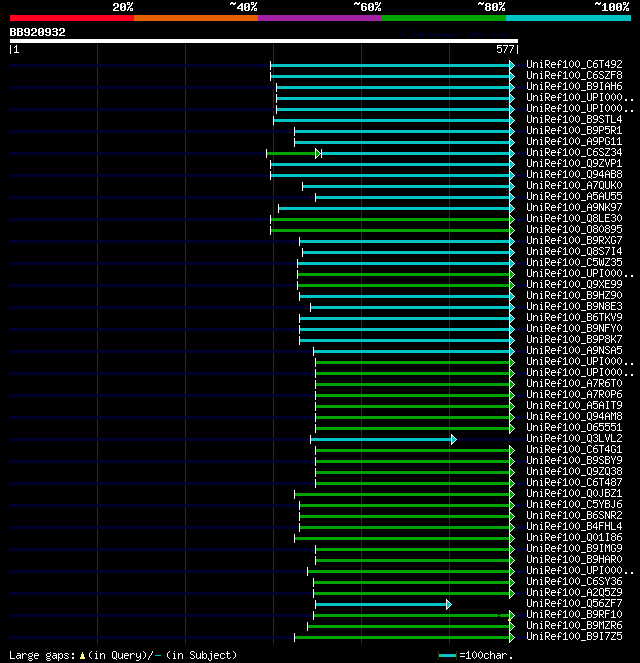Open hit UniRef100_A9PG11
The width and height of the screenshot is (640, 663).
click(574, 141)
